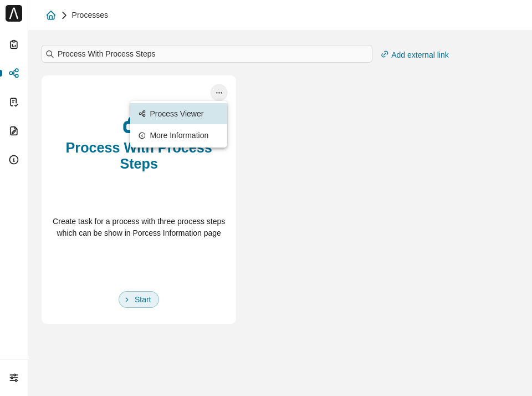Screen dimensions: 532x396
Task: Click the process description text
Action: [139, 227]
